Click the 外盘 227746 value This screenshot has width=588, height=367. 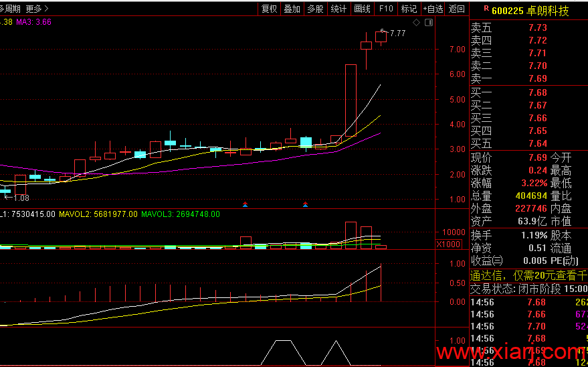(x=531, y=208)
